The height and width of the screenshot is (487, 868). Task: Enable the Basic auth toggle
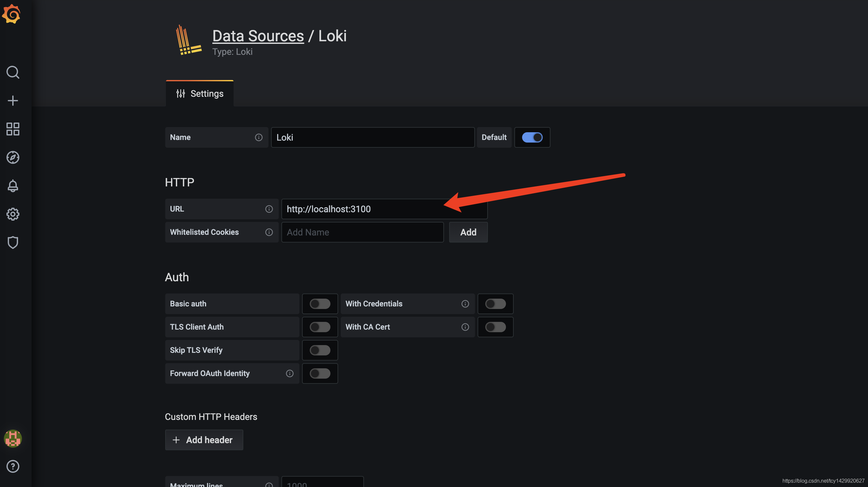320,304
